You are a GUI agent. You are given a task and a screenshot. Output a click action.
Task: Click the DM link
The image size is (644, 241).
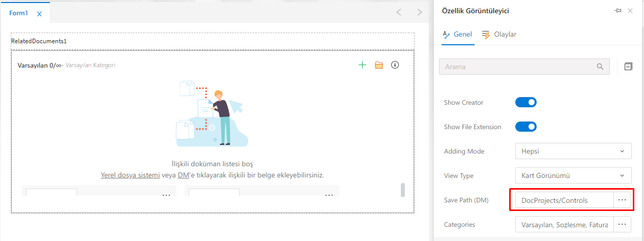pyautogui.click(x=183, y=175)
